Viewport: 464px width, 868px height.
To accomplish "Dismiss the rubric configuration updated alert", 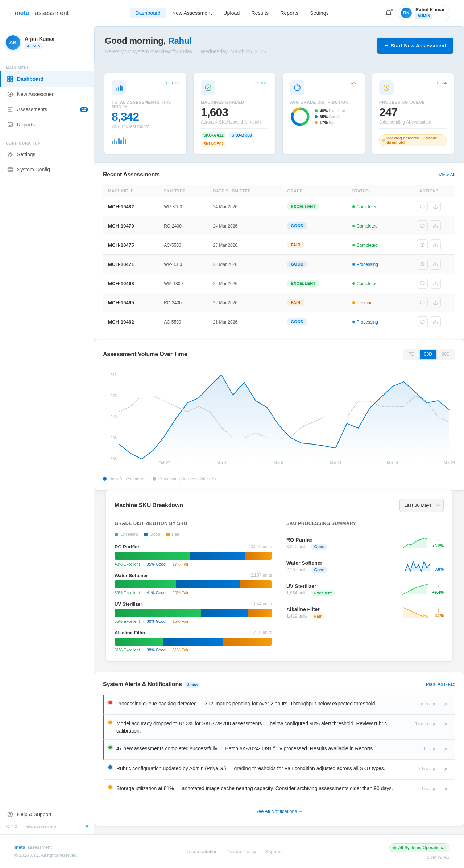I will tap(446, 769).
